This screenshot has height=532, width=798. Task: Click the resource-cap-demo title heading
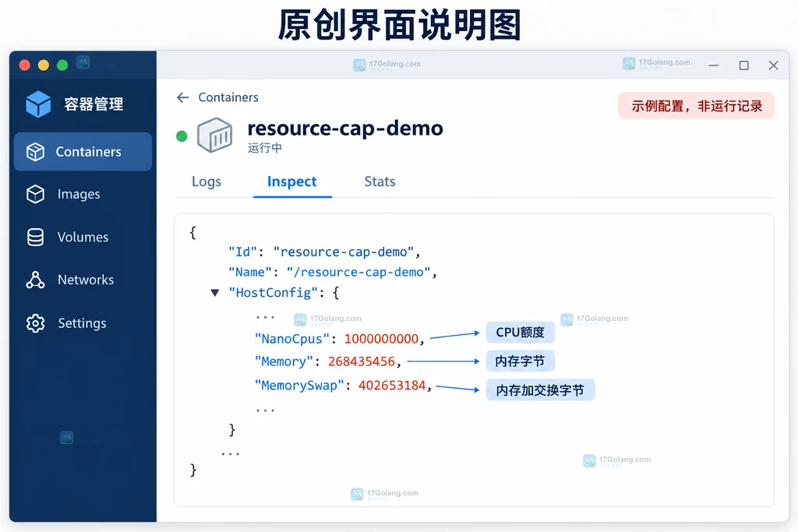pyautogui.click(x=345, y=129)
